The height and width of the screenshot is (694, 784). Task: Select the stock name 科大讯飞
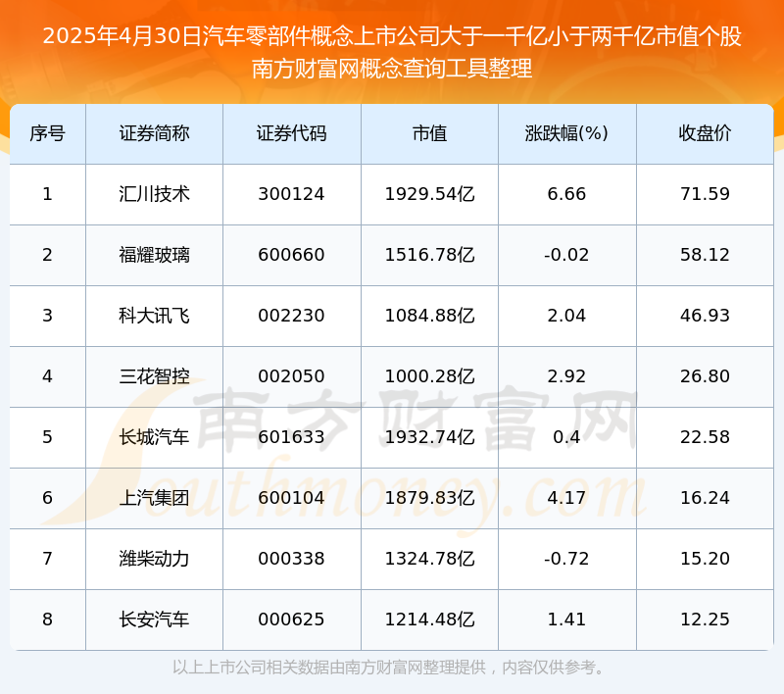154,316
